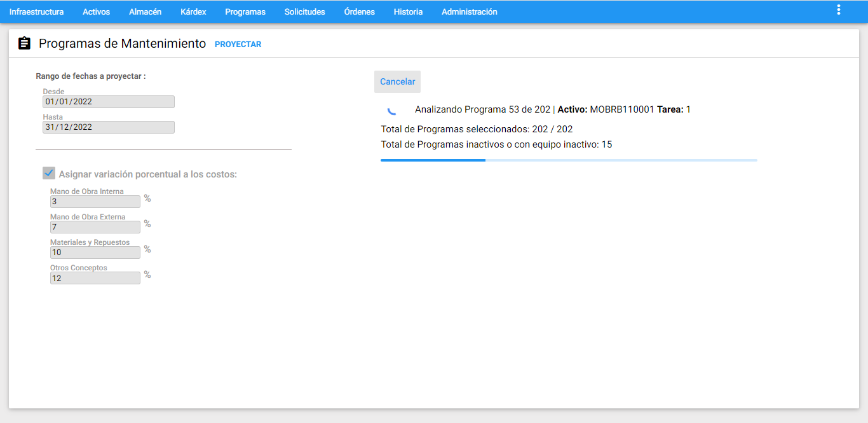Open the Almacén menu
This screenshot has width=868, height=423.
click(145, 11)
